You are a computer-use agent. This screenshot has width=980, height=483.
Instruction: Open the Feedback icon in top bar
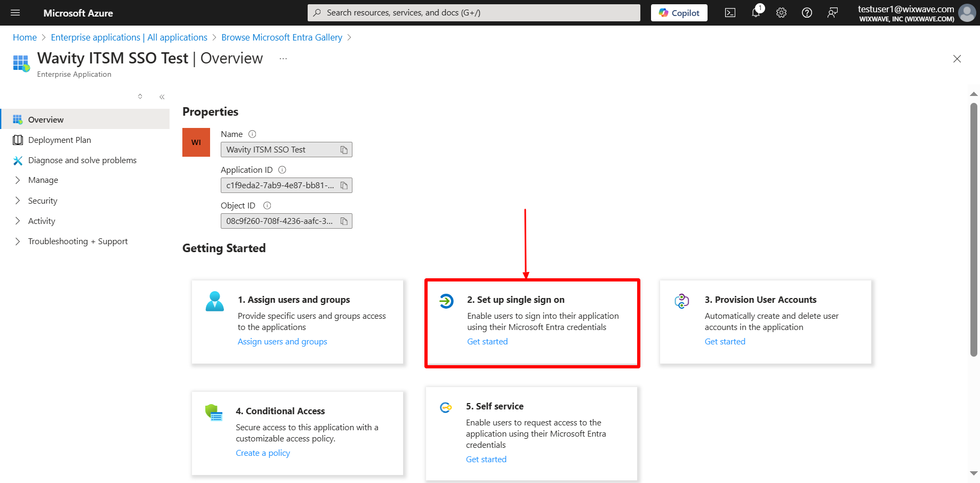coord(833,13)
